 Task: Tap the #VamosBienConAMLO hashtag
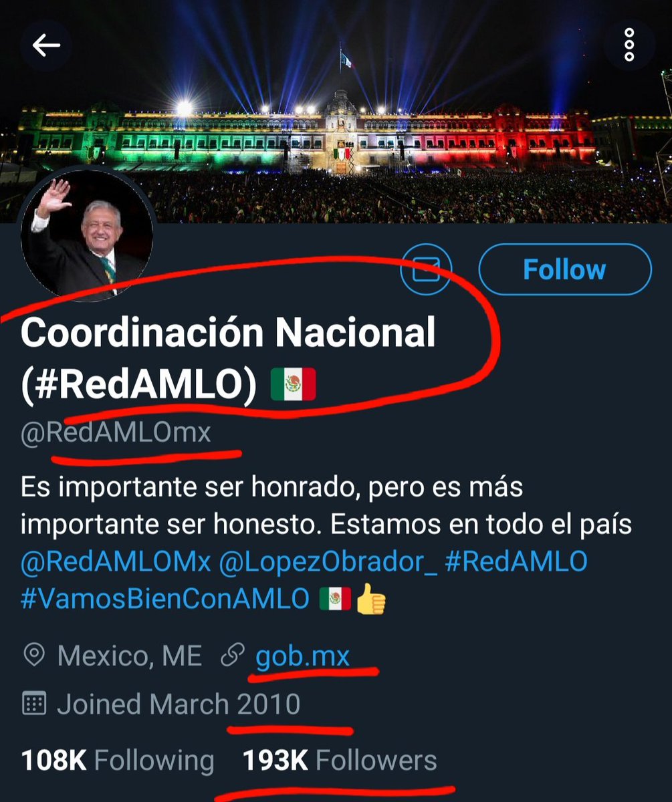pos(165,599)
